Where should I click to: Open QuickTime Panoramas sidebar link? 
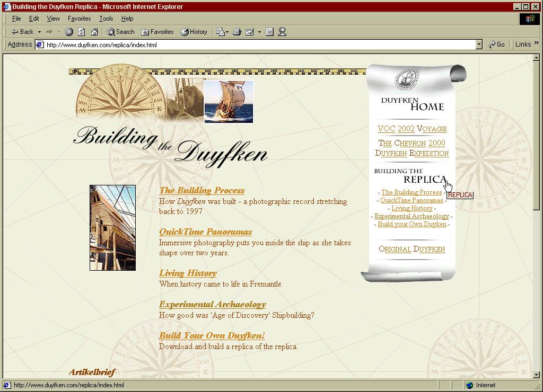411,200
